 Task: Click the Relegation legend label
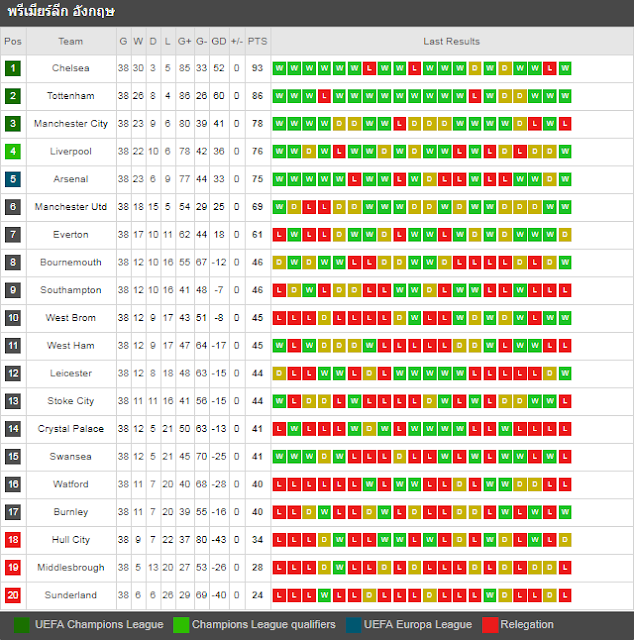click(x=527, y=624)
